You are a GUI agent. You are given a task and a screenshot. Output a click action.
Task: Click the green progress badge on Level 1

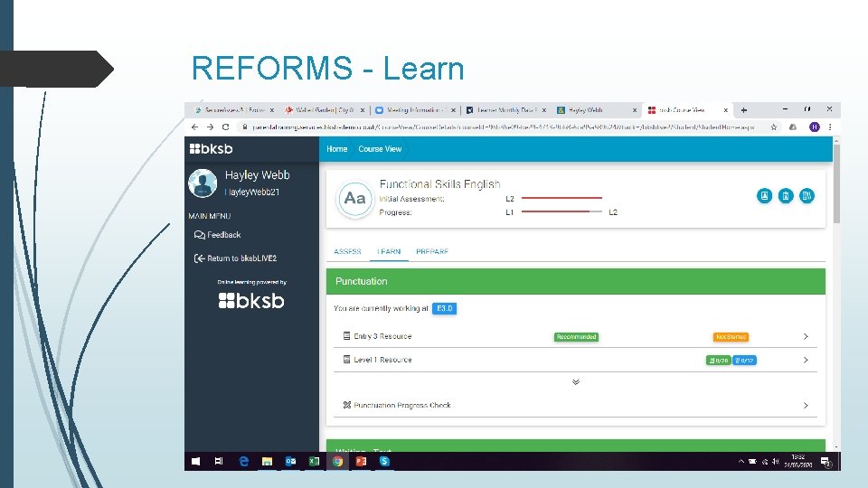[718, 361]
